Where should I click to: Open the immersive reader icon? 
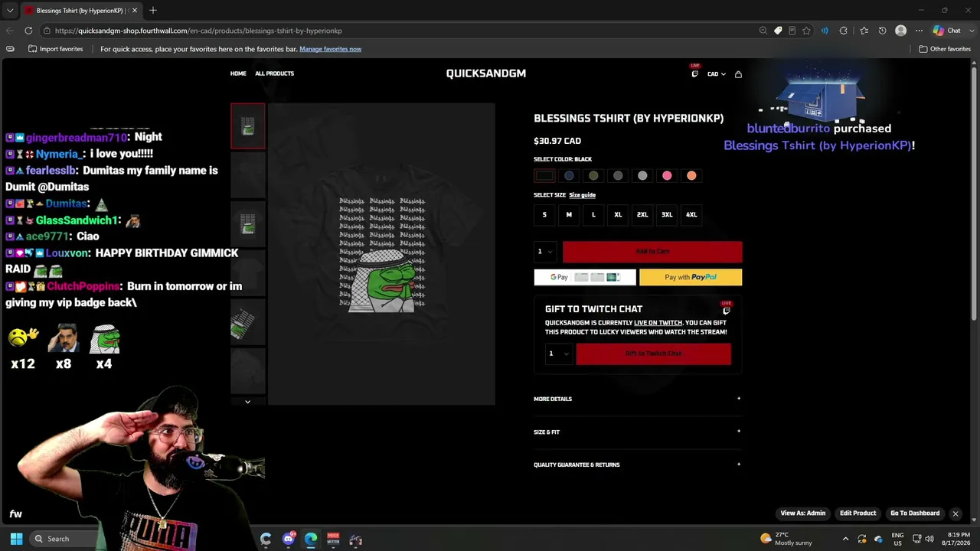[x=792, y=31]
